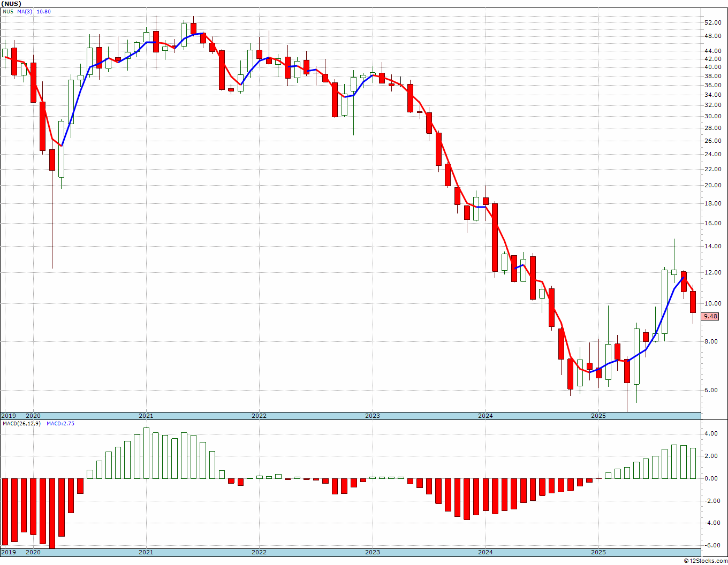The height and width of the screenshot is (565, 728).
Task: Click the 52.00 price axis label
Action: tap(712, 22)
